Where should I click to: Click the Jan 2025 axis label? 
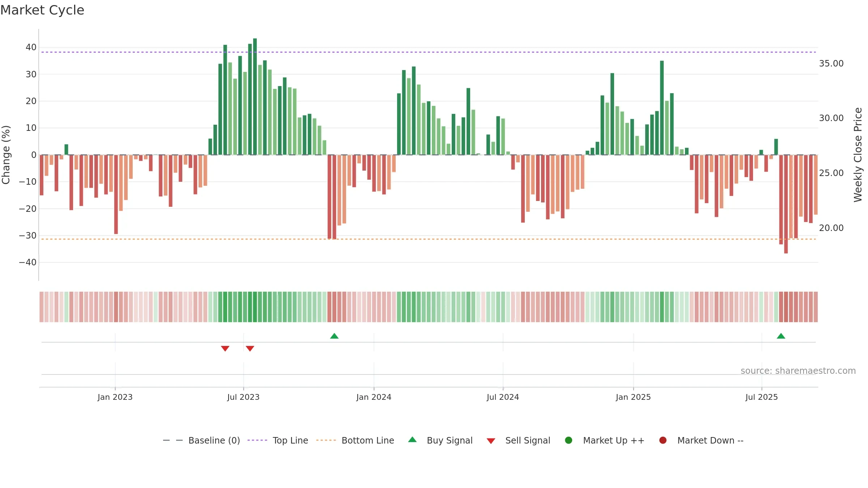click(x=633, y=397)
